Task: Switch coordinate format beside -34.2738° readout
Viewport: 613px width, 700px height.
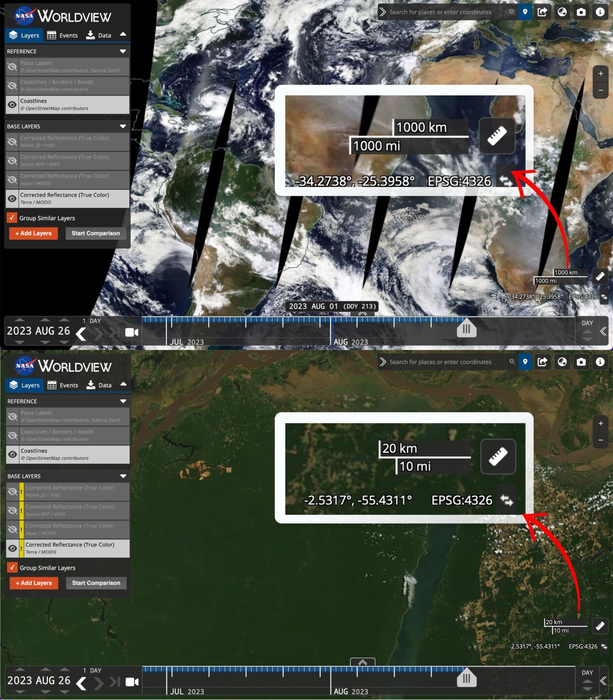Action: pos(604,297)
